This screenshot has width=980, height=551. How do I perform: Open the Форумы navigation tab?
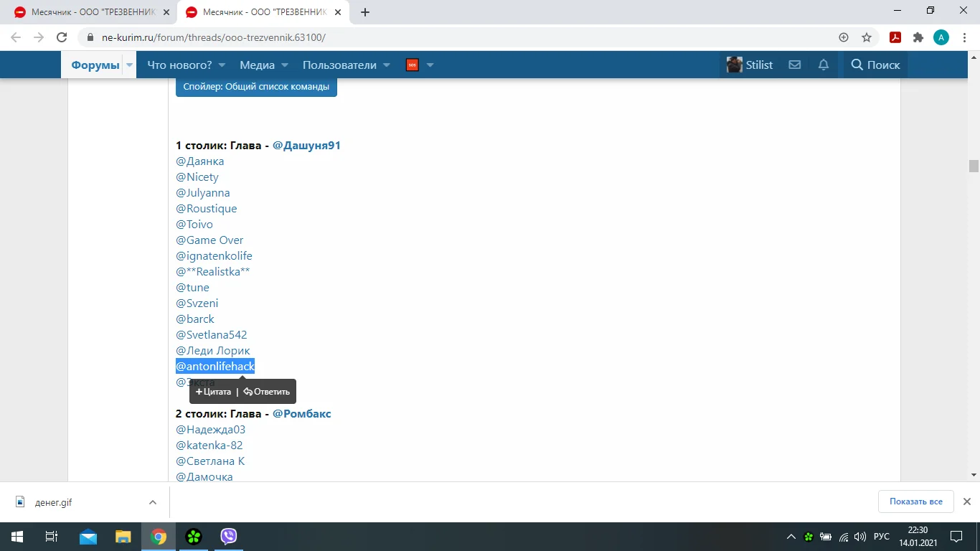pos(95,65)
